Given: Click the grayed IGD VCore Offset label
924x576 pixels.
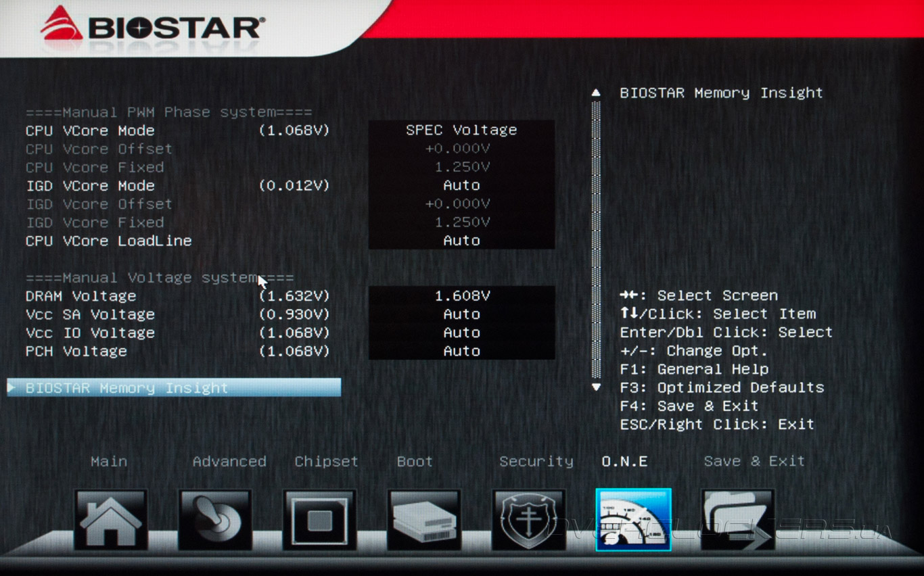Looking at the screenshot, I should coord(99,204).
